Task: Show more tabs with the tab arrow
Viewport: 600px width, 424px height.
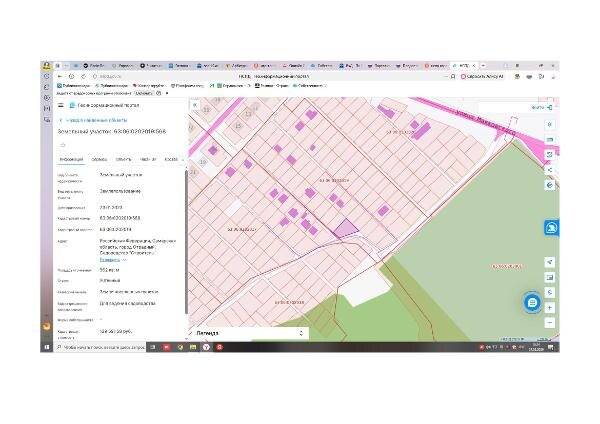Action: [x=183, y=160]
